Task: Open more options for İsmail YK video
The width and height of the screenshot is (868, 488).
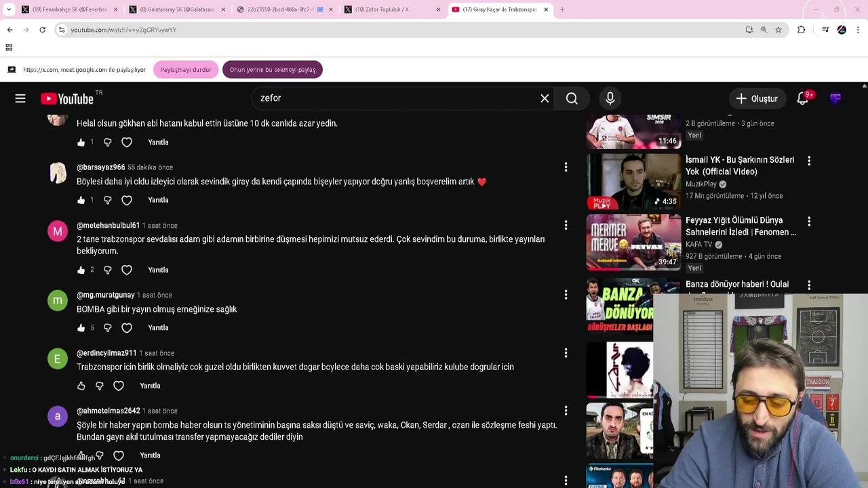Action: (x=808, y=161)
